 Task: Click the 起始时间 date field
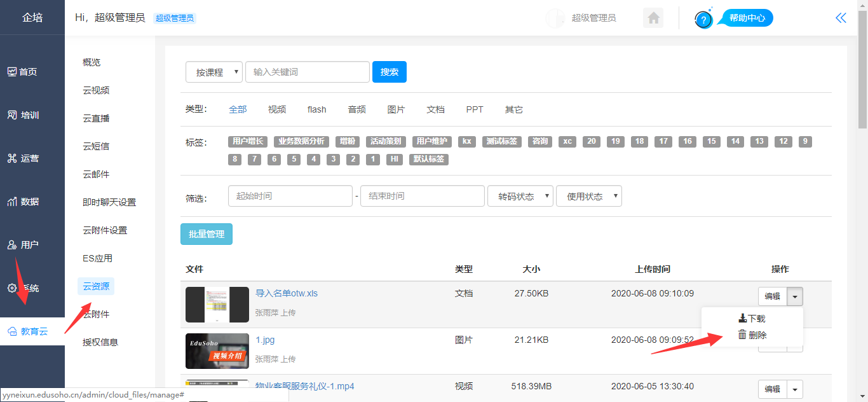(290, 196)
